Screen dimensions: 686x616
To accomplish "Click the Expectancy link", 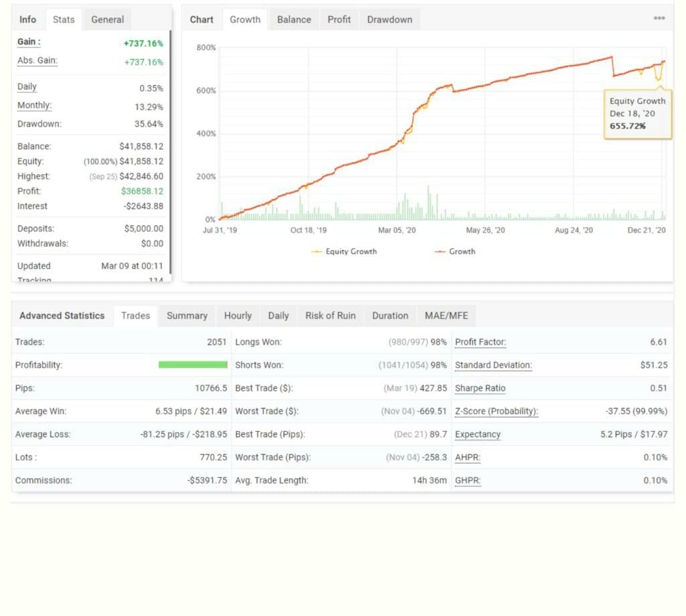I will 477,434.
